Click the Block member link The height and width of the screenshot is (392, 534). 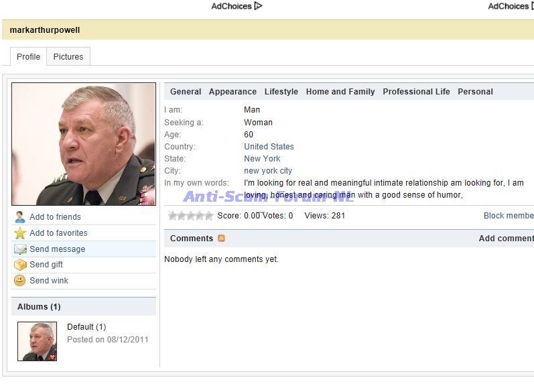point(509,216)
